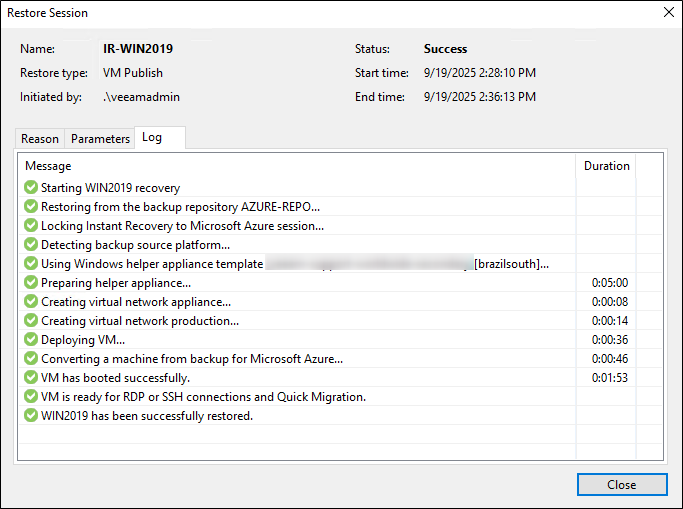Click success icon for Preparing helper appliance
This screenshot has width=683, height=509.
(x=31, y=283)
